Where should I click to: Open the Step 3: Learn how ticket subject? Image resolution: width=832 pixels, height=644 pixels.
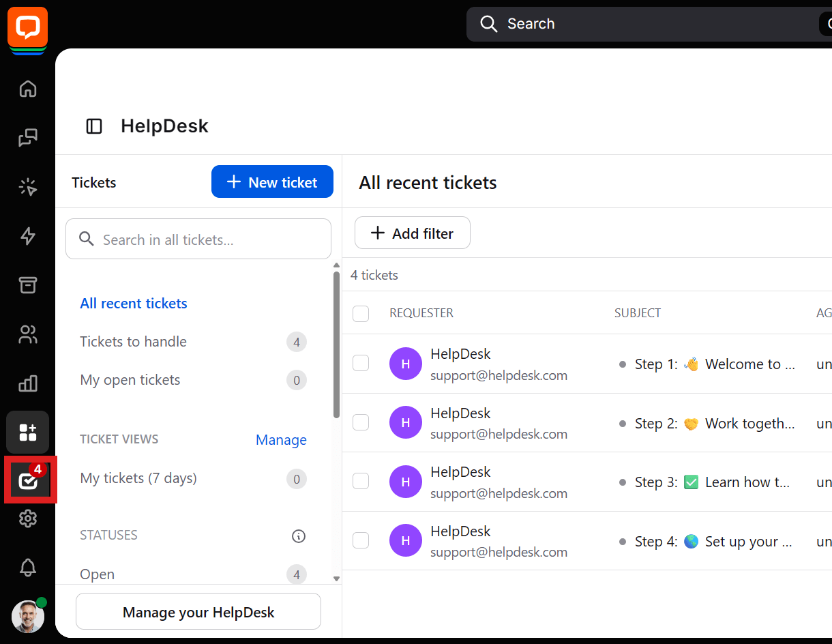pos(713,482)
